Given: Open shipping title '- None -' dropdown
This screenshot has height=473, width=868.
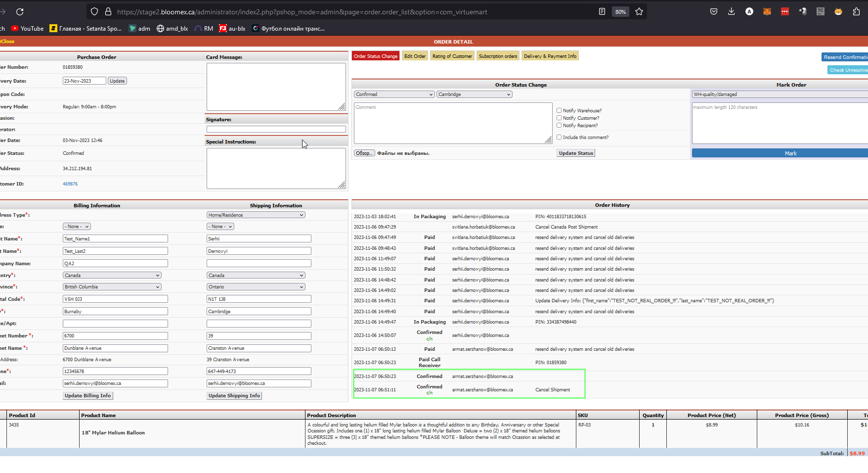Looking at the screenshot, I should (220, 226).
